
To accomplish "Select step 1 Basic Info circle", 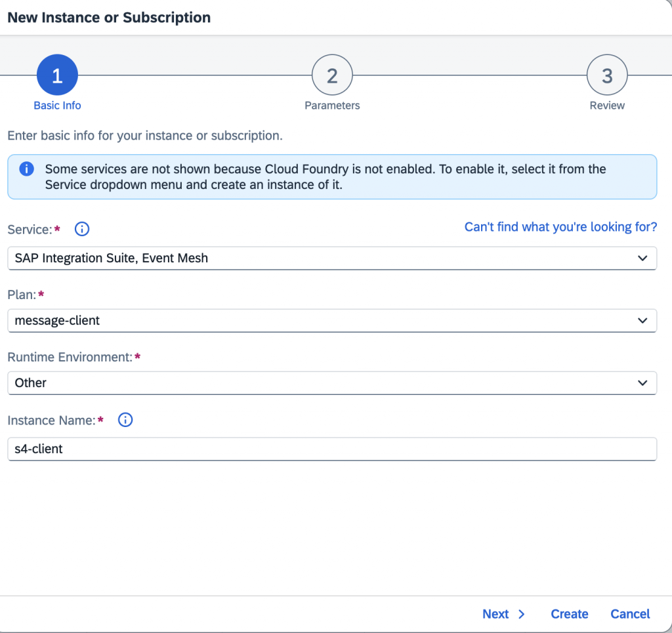I will point(58,75).
